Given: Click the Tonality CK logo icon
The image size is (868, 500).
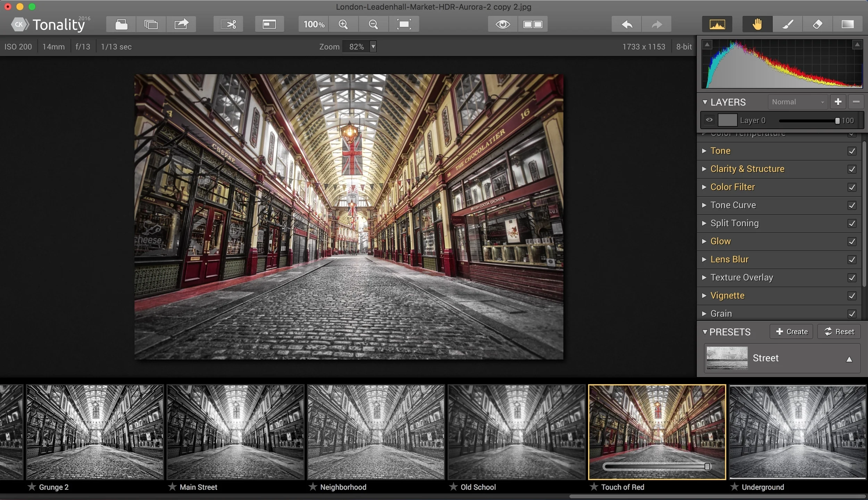Looking at the screenshot, I should pyautogui.click(x=19, y=24).
